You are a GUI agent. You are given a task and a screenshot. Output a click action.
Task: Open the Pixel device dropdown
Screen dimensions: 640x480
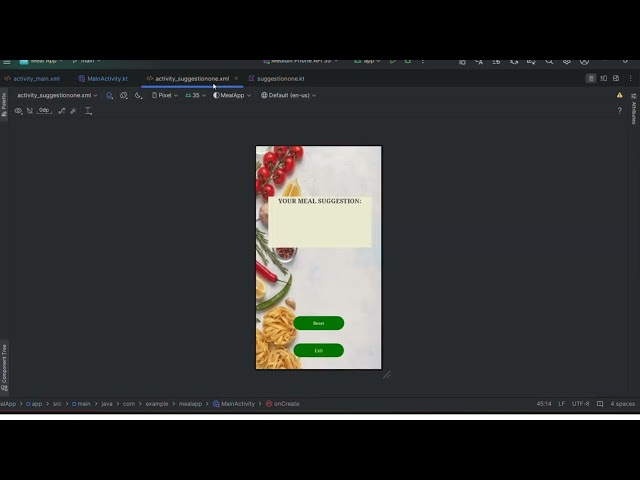[x=165, y=96]
